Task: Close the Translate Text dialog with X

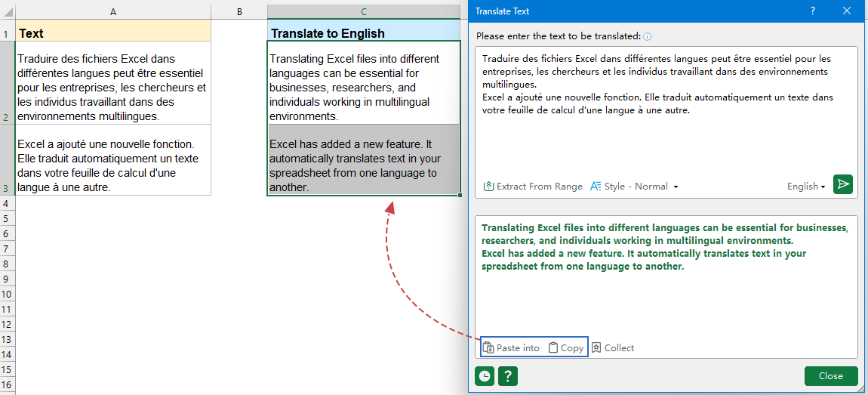Action: (846, 11)
